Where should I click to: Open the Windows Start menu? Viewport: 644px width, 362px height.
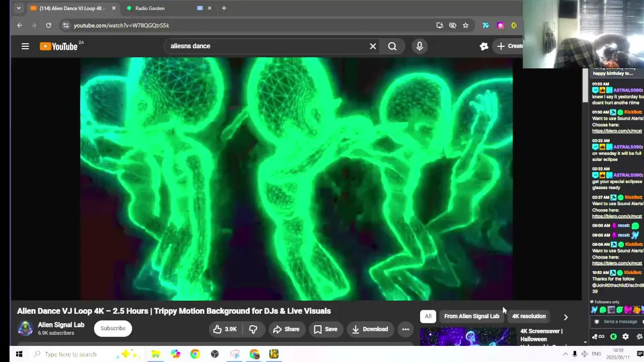[x=19, y=354]
